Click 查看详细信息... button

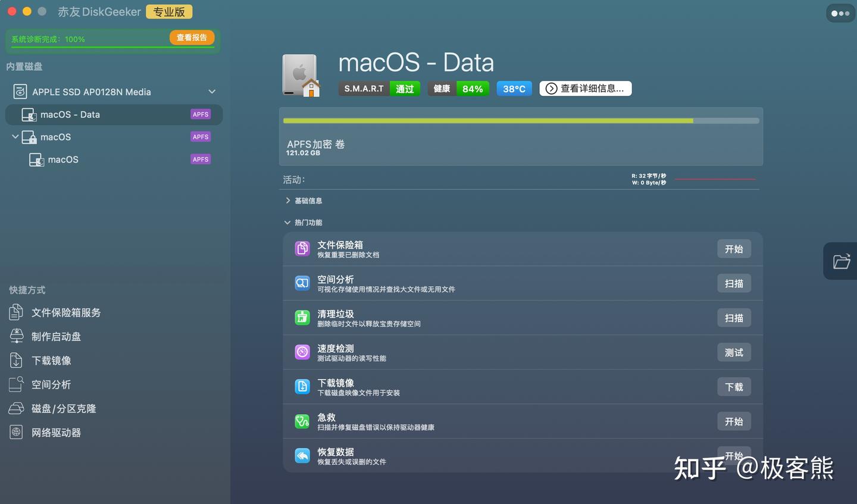(586, 89)
